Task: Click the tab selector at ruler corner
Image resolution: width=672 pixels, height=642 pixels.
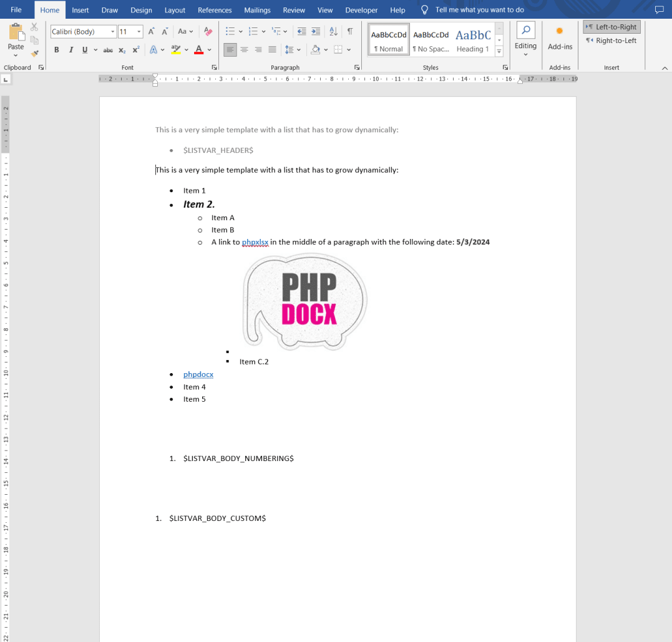Action: [6, 80]
